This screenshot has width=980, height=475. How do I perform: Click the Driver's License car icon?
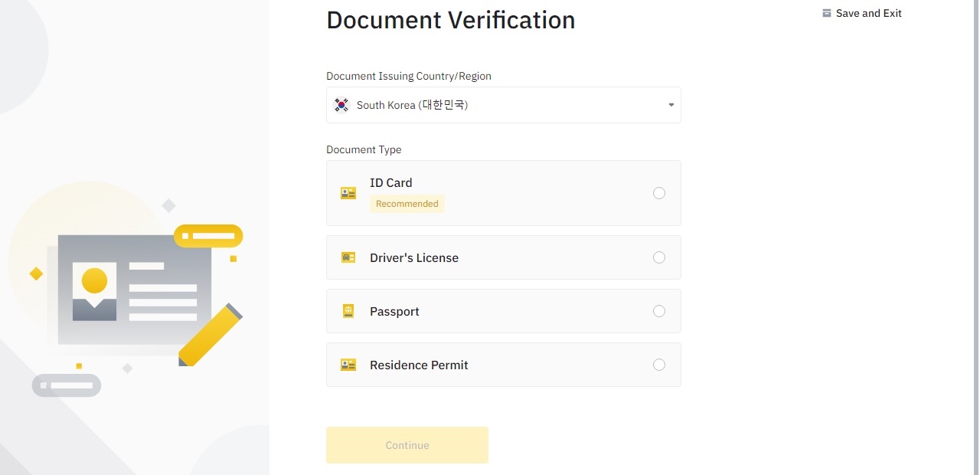coord(348,257)
